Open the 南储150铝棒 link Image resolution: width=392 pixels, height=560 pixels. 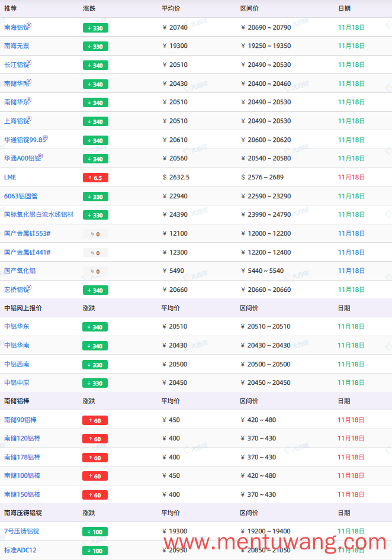(22, 495)
